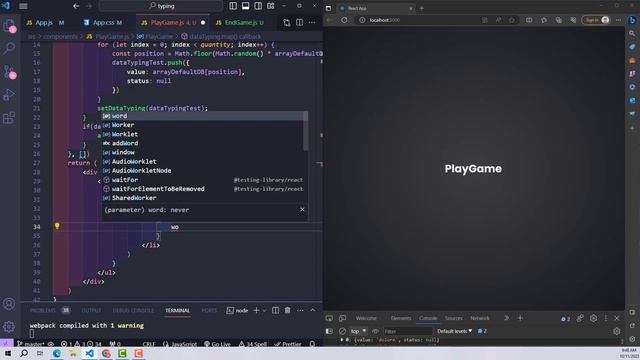
Task: Open the notifications bell in VS Code status bar
Action: pyautogui.click(x=312, y=344)
